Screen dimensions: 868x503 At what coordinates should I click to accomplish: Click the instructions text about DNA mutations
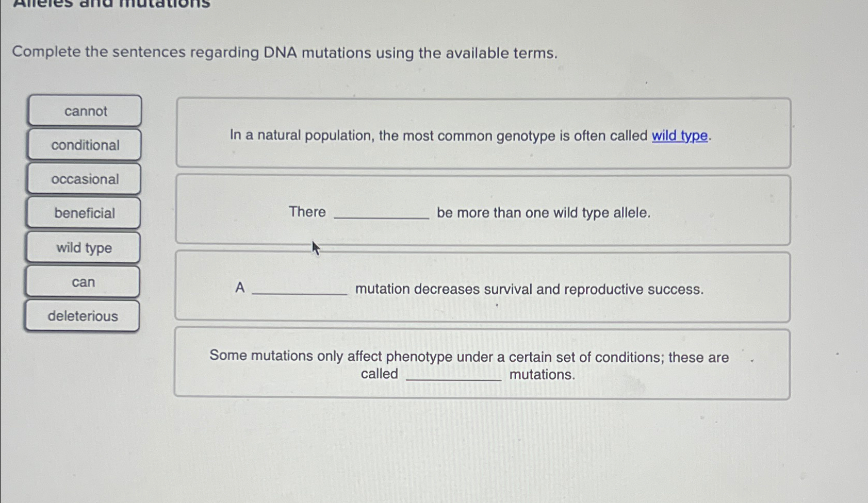tap(285, 52)
